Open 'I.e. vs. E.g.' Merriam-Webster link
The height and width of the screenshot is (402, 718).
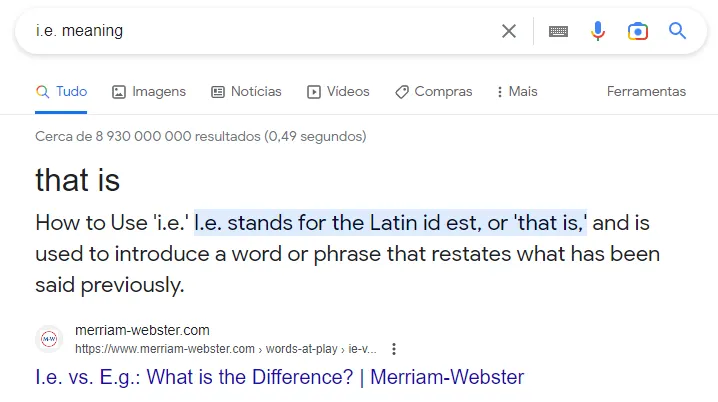pos(279,377)
